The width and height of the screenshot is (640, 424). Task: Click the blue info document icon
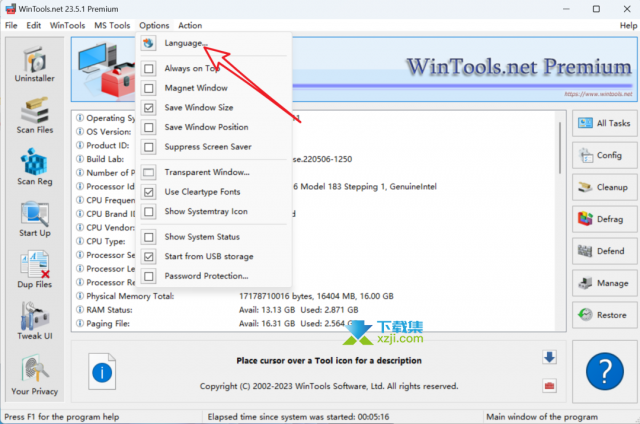coord(102,371)
